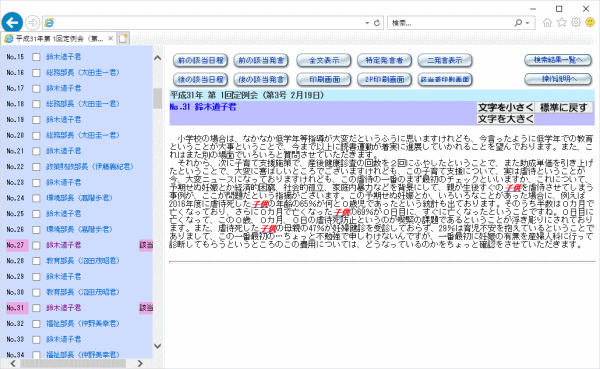Click the 該当 marker beside No.27
Image resolution: width=600 pixels, height=369 pixels.
point(146,245)
